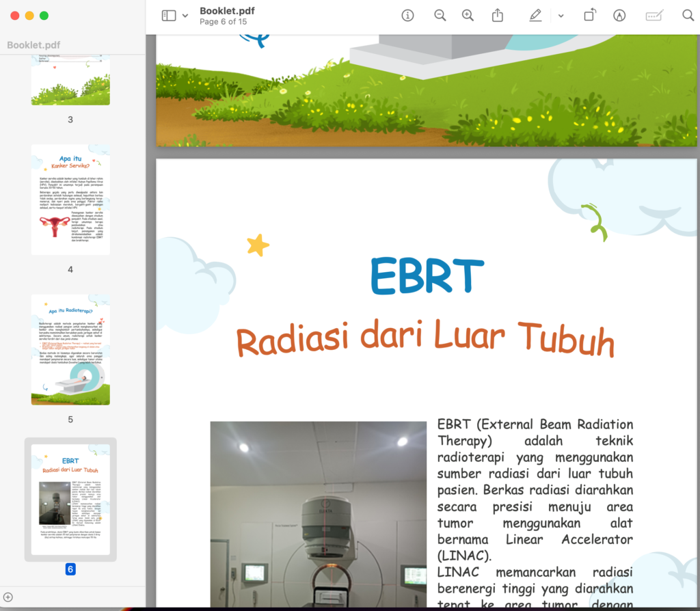Zoom in on the PDF page

point(468,16)
